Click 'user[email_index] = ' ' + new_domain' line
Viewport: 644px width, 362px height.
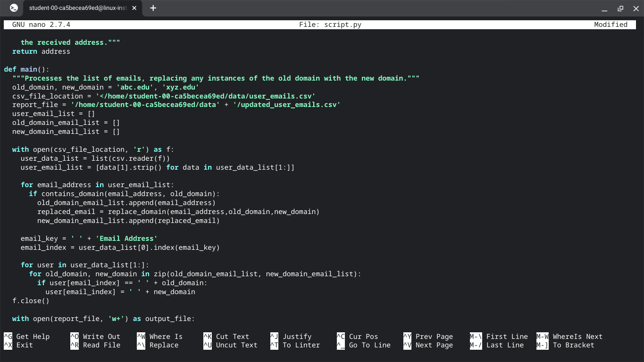(120, 292)
